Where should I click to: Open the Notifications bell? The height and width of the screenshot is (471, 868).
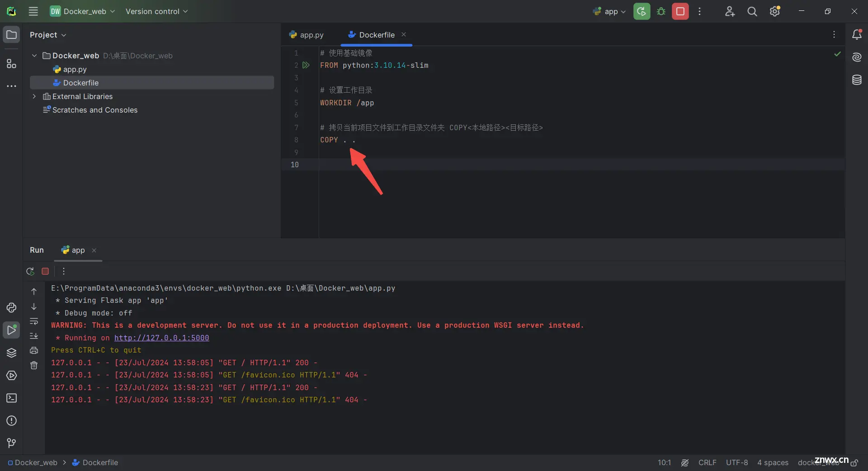(857, 34)
